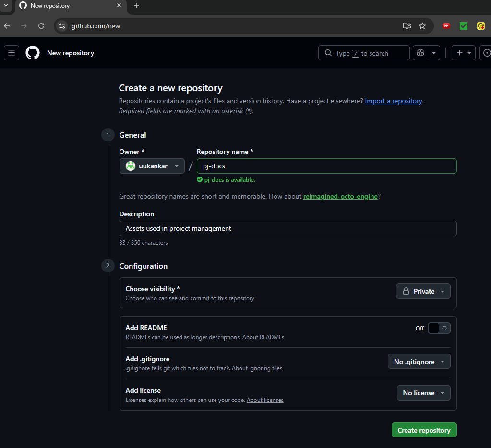This screenshot has height=448, width=491.
Task: Click the install app icon in address bar
Action: tap(407, 26)
